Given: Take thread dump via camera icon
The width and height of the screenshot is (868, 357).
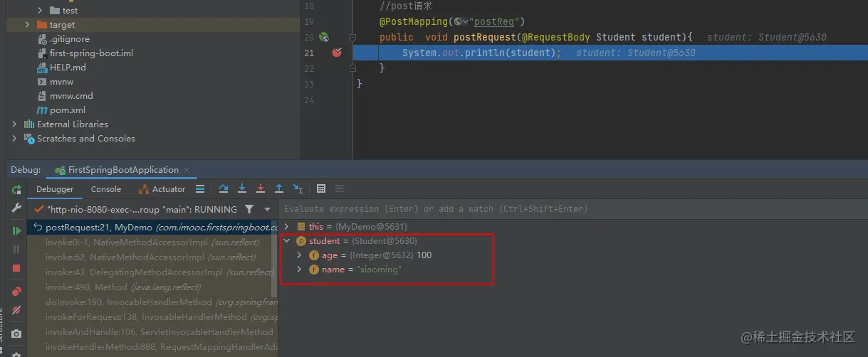Looking at the screenshot, I should tap(16, 334).
